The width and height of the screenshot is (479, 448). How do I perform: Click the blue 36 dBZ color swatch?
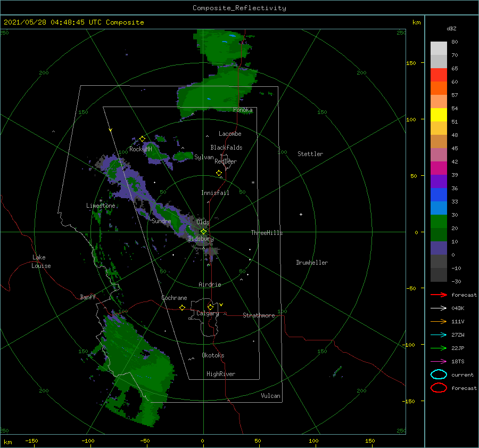click(x=439, y=194)
